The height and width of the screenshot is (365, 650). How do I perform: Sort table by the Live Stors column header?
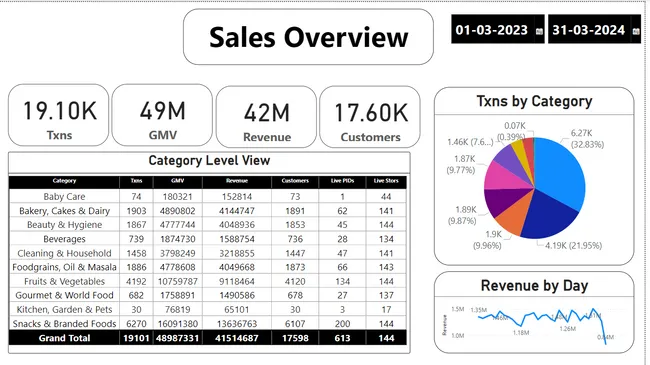click(x=386, y=181)
